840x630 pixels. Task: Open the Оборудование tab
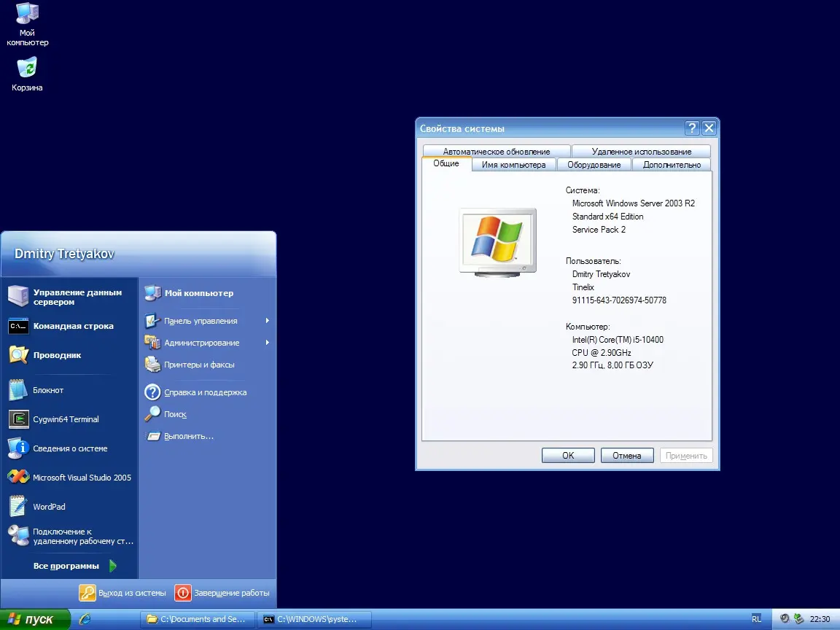click(x=594, y=165)
